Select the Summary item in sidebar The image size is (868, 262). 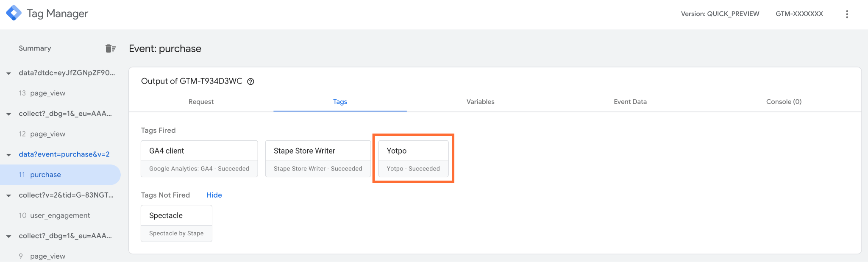35,48
